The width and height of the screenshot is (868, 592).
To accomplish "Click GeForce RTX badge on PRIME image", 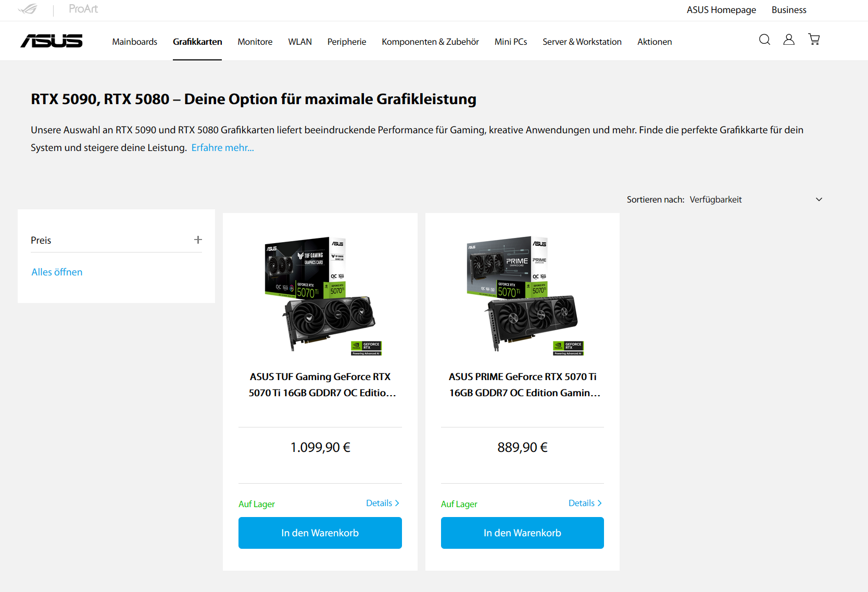I will pos(569,348).
